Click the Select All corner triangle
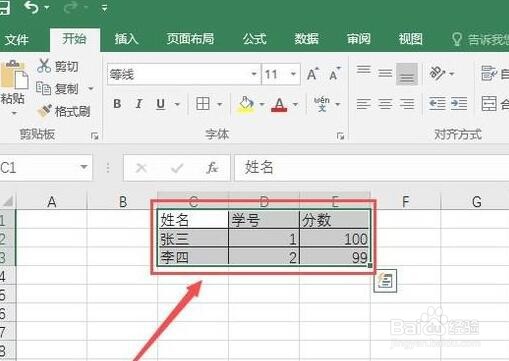This screenshot has height=361, width=509. tap(8, 201)
